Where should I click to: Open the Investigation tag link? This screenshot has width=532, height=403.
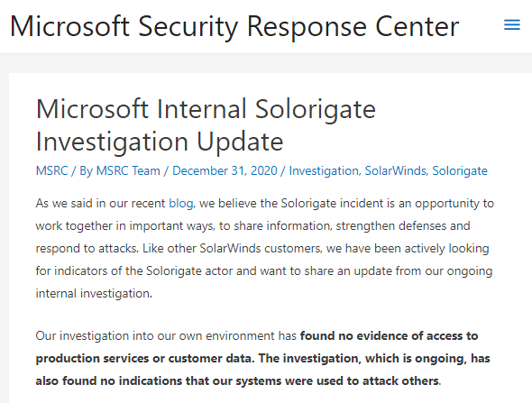pyautogui.click(x=324, y=170)
